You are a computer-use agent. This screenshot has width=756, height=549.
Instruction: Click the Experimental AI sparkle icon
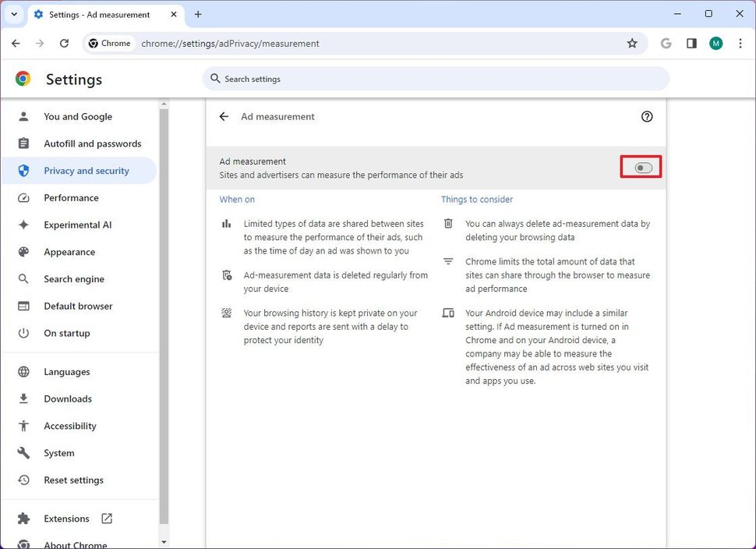23,225
